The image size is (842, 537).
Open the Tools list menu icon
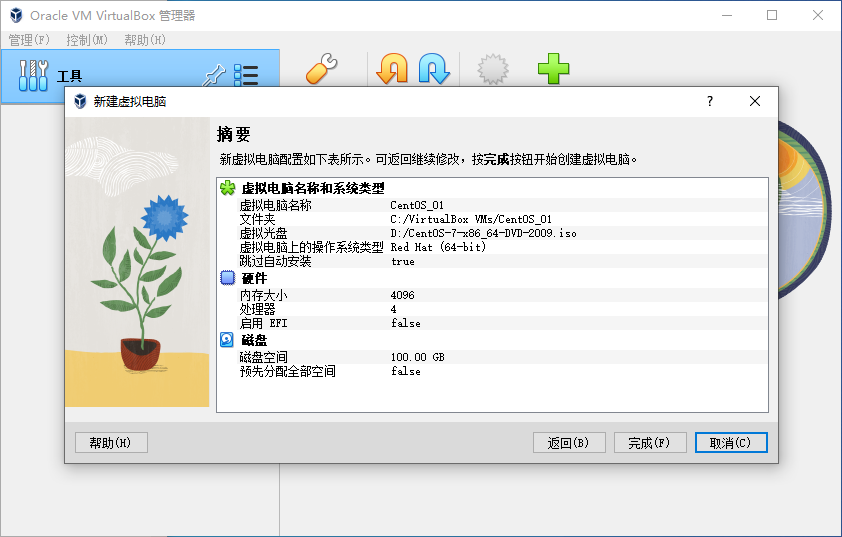[246, 75]
